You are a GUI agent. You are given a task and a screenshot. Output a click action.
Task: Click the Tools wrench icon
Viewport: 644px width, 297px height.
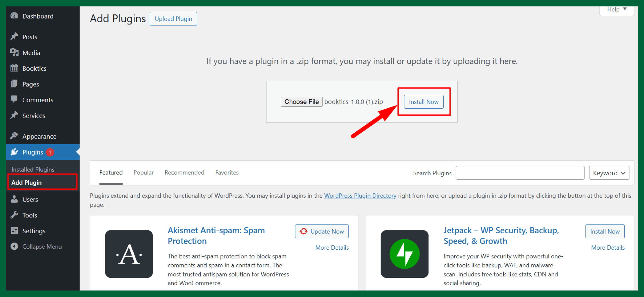point(14,215)
